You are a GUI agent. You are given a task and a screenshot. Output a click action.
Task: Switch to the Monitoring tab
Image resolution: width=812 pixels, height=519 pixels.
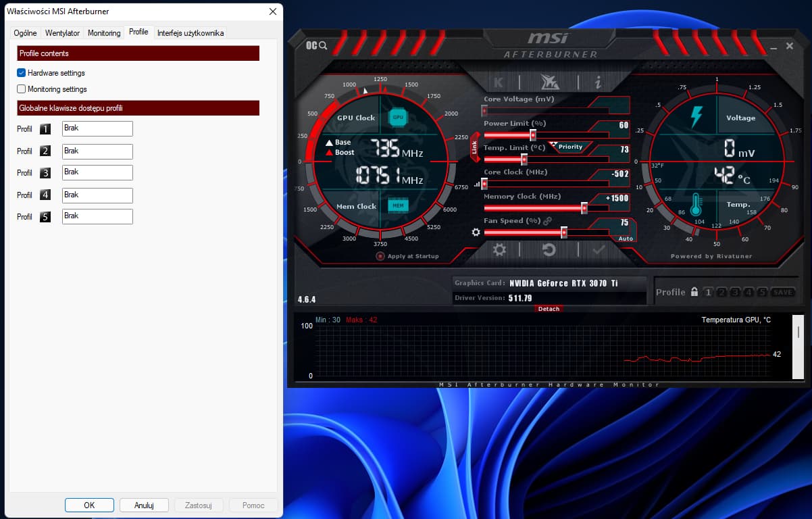pyautogui.click(x=104, y=32)
